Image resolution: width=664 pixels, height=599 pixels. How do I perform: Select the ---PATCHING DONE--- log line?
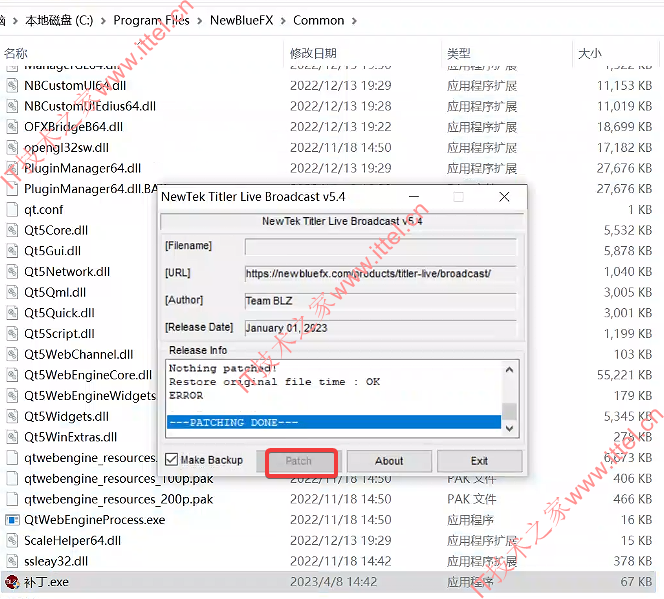pos(334,422)
